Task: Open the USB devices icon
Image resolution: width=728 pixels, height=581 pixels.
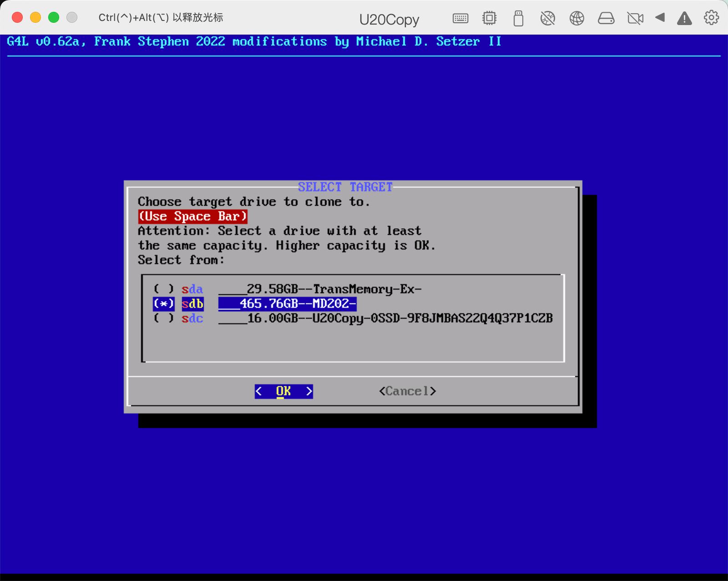Action: [518, 18]
